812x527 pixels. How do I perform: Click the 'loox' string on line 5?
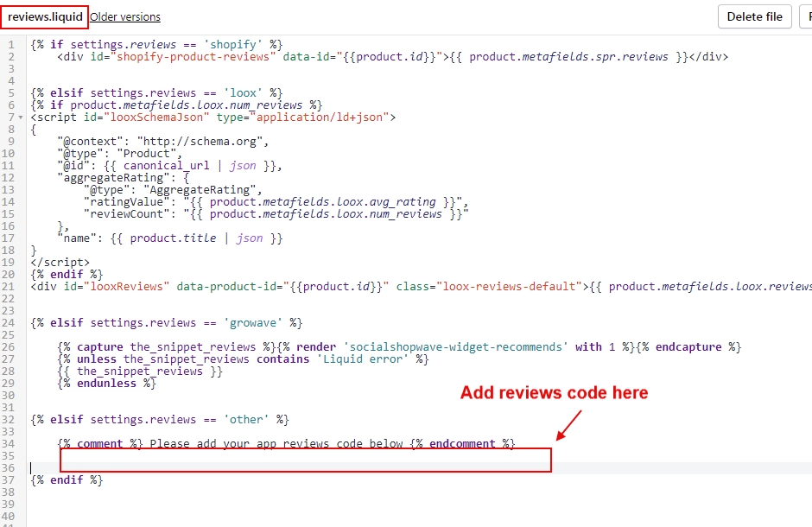[x=243, y=93]
